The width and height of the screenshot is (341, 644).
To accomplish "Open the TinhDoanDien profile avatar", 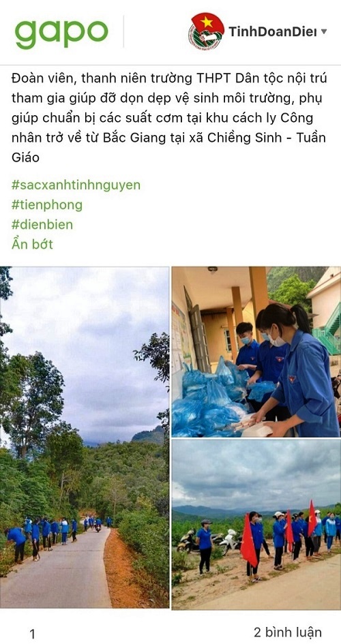I will tap(206, 31).
